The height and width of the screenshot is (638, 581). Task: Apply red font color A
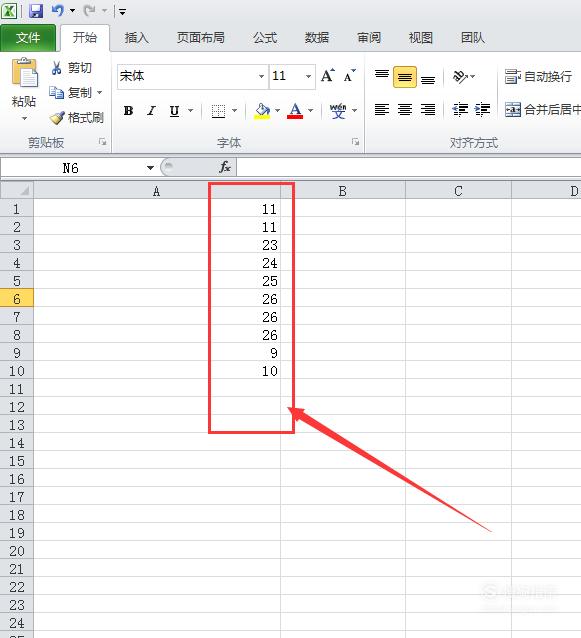point(295,111)
